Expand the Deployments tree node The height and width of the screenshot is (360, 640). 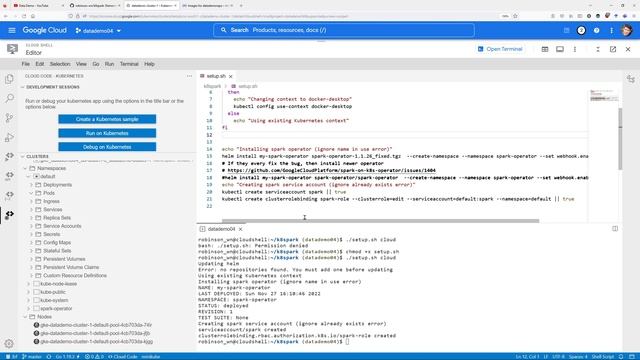click(x=31, y=185)
